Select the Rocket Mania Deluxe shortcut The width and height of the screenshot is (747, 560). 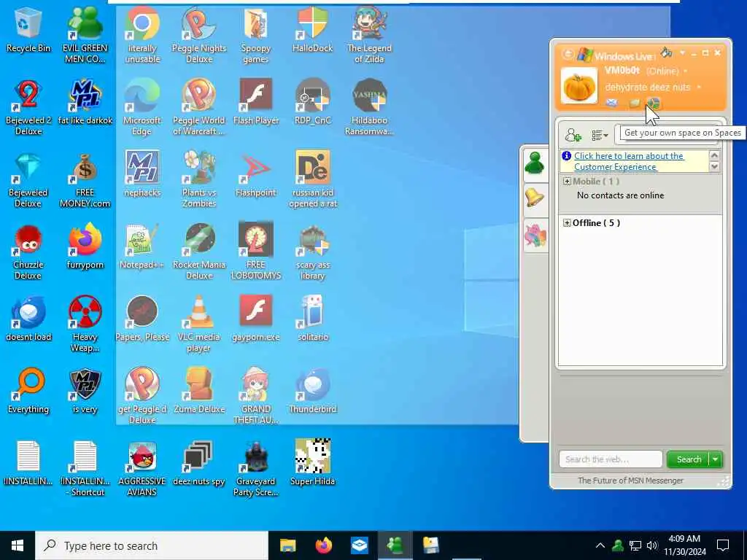(199, 252)
